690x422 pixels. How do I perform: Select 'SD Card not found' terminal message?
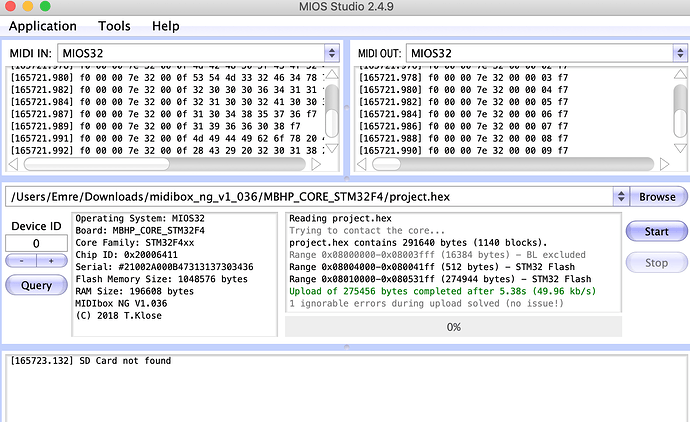click(x=125, y=361)
